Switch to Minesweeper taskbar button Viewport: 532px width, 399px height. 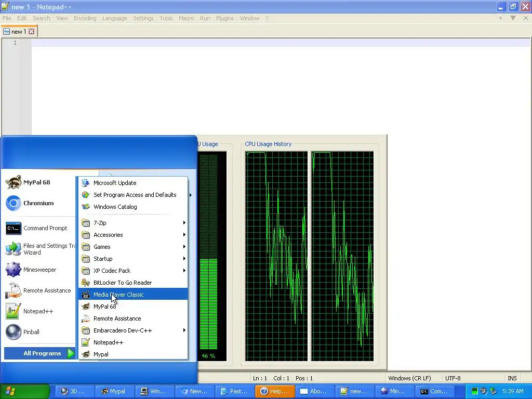tap(394, 391)
